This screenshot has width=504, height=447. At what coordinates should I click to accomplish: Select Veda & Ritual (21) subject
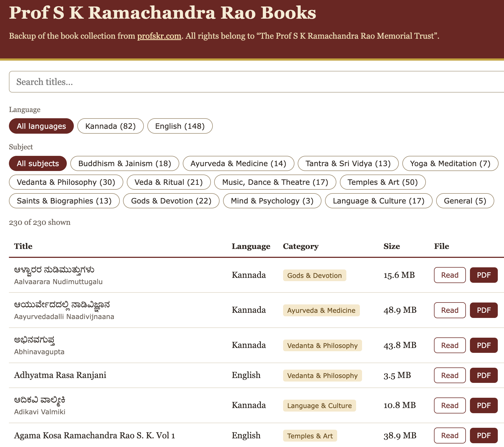pos(169,182)
